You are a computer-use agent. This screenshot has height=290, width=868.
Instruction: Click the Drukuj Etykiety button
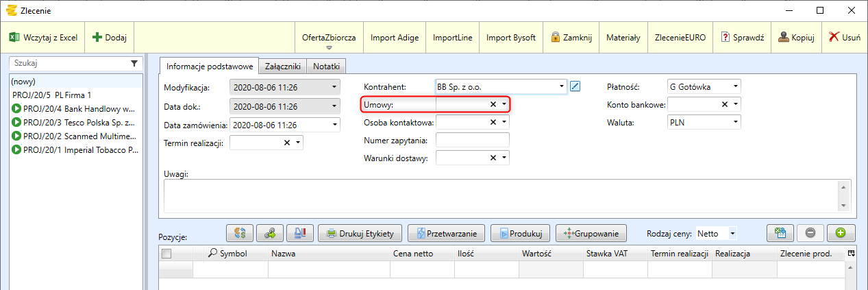[x=360, y=233]
